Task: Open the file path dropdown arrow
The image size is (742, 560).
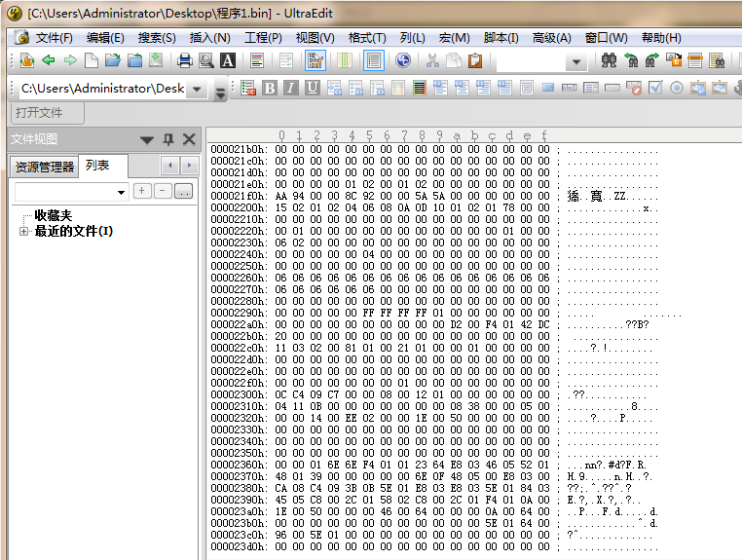Action: point(197,89)
